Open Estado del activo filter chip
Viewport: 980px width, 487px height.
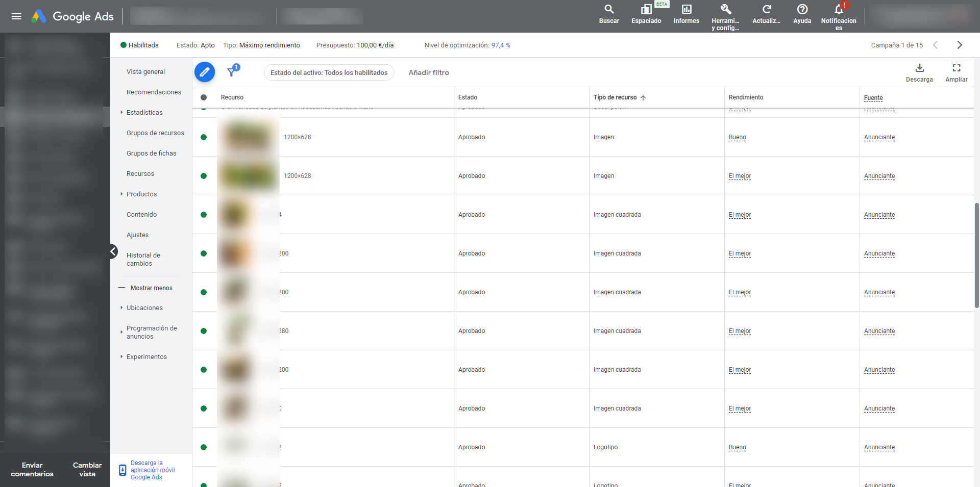pyautogui.click(x=329, y=72)
